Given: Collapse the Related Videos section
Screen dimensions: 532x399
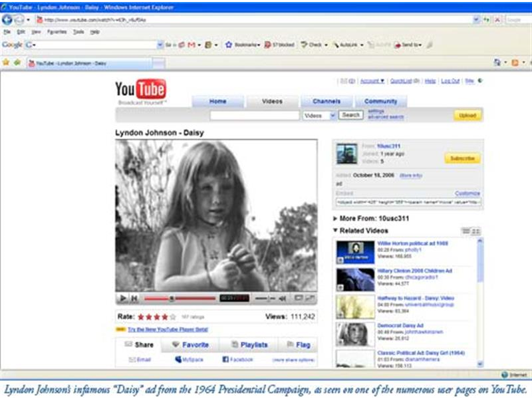Looking at the screenshot, I should click(335, 230).
